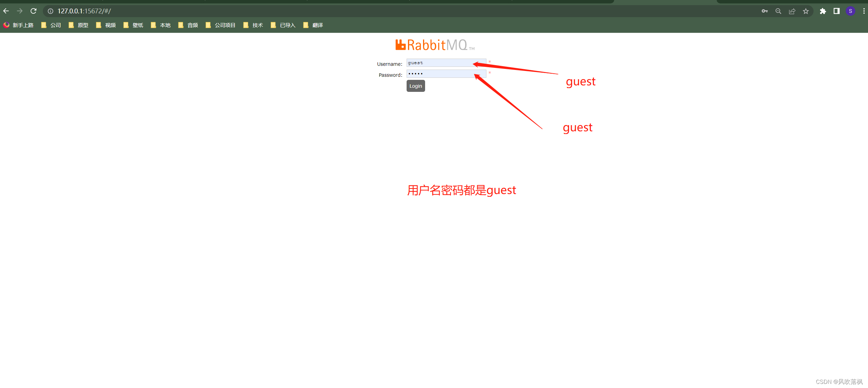Click the RabbitMQ logo

click(435, 45)
